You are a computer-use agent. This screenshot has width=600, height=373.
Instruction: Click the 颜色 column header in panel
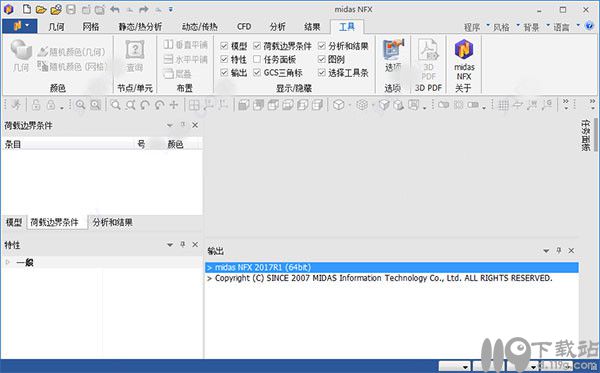pyautogui.click(x=175, y=144)
